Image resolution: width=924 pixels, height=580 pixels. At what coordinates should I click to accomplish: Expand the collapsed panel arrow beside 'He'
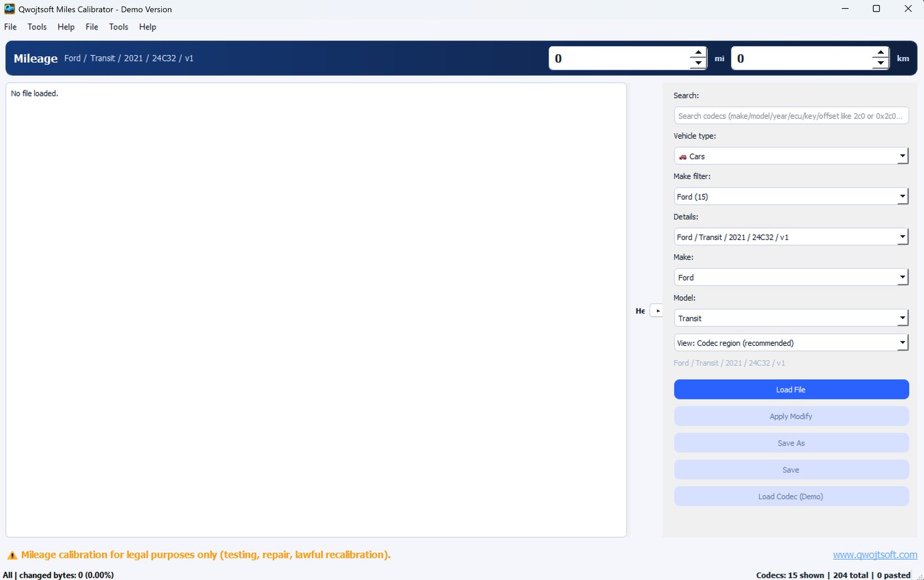pyautogui.click(x=657, y=310)
